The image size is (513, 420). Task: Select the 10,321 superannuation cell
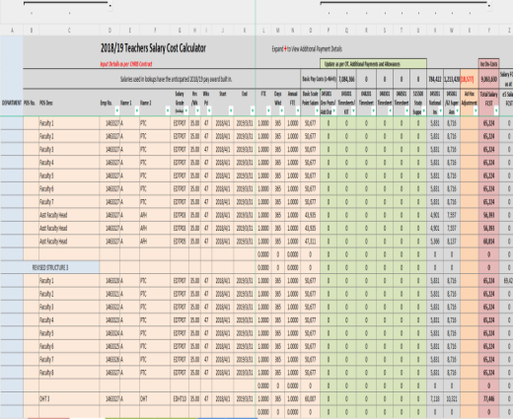pos(452,399)
